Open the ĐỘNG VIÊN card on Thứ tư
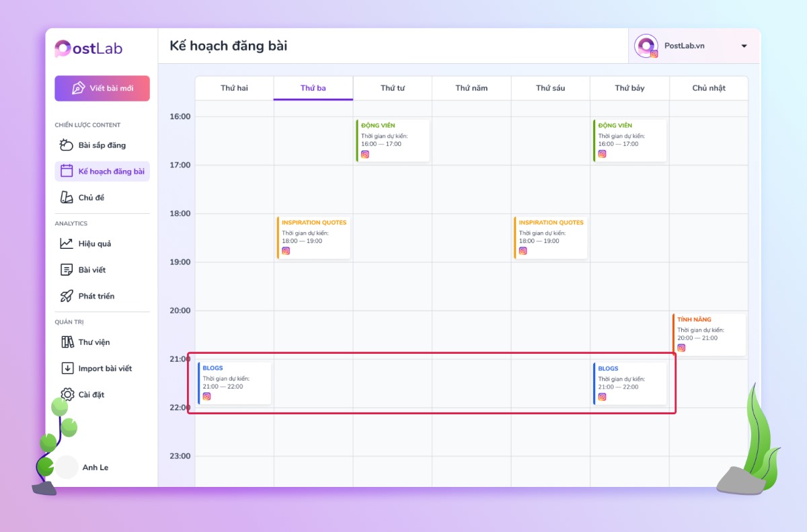The image size is (807, 532). point(393,141)
